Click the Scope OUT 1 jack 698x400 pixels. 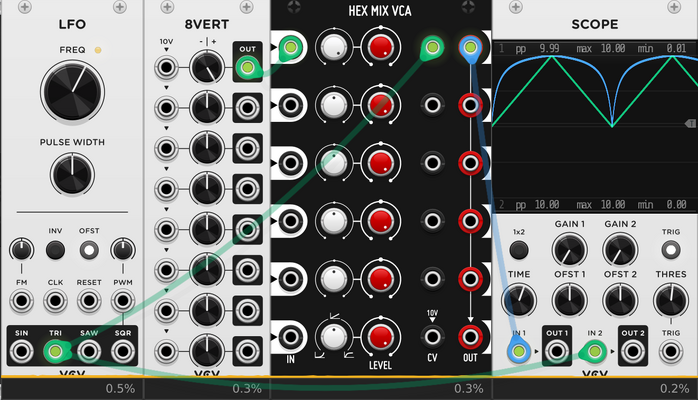click(557, 352)
